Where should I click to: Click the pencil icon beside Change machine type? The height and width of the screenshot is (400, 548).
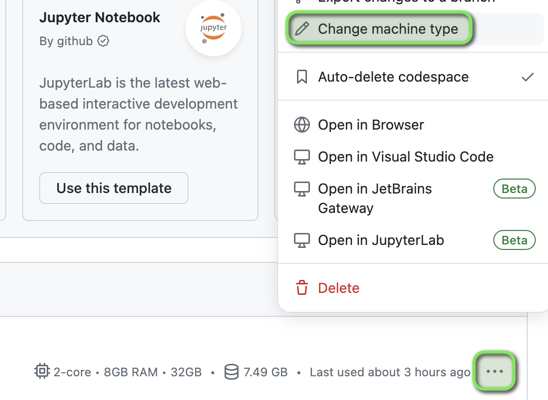coord(302,29)
